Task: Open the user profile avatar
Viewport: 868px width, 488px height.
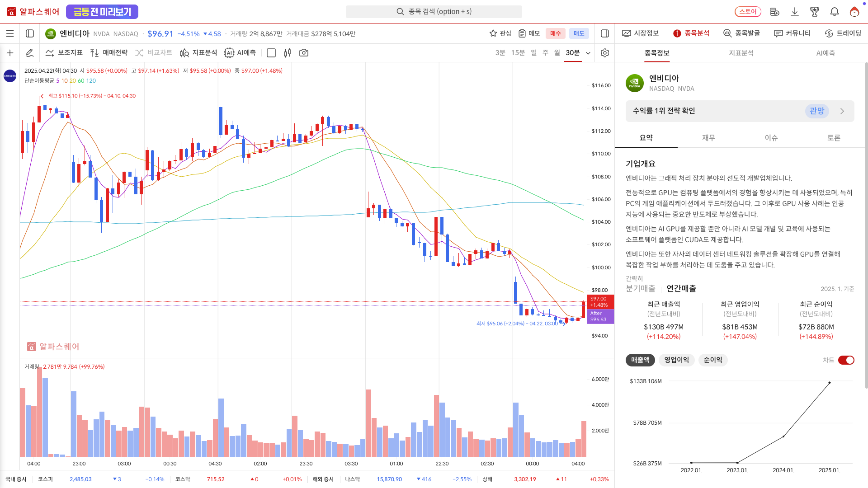Action: coord(854,12)
